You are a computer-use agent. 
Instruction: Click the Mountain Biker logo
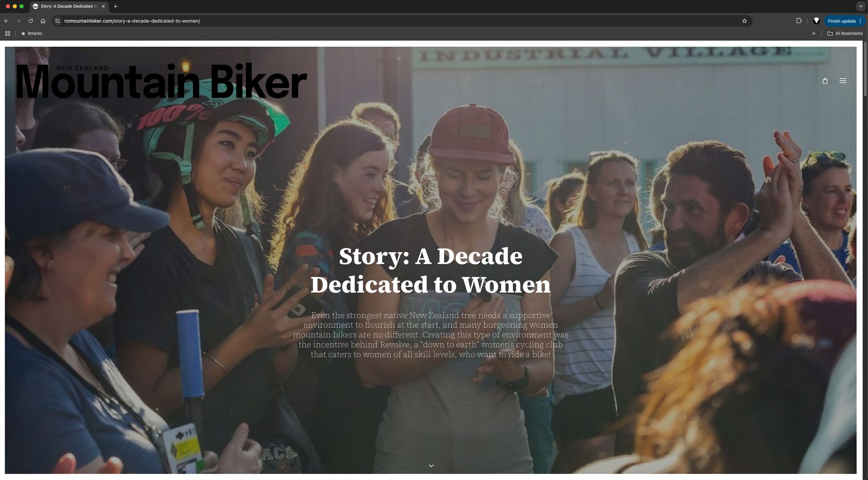(161, 81)
